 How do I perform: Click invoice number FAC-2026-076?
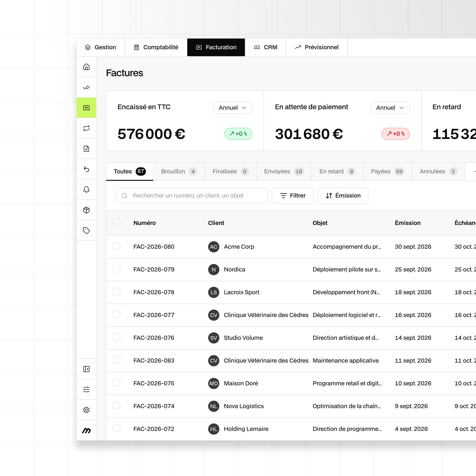tap(154, 338)
